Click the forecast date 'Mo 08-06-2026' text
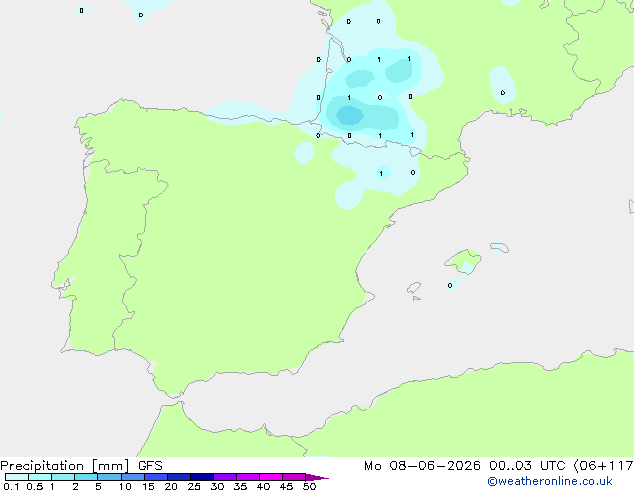The image size is (634, 490). tap(422, 466)
